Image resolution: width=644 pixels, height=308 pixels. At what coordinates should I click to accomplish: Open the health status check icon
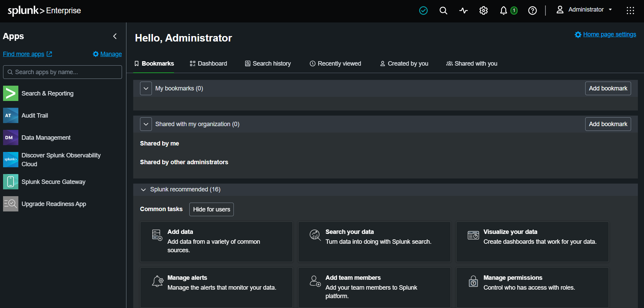(423, 11)
